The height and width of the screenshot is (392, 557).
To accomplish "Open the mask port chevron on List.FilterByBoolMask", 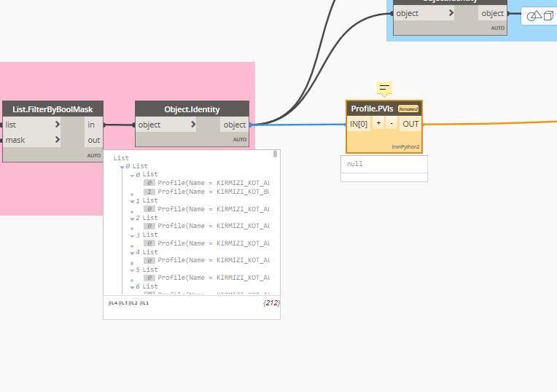I will (58, 140).
